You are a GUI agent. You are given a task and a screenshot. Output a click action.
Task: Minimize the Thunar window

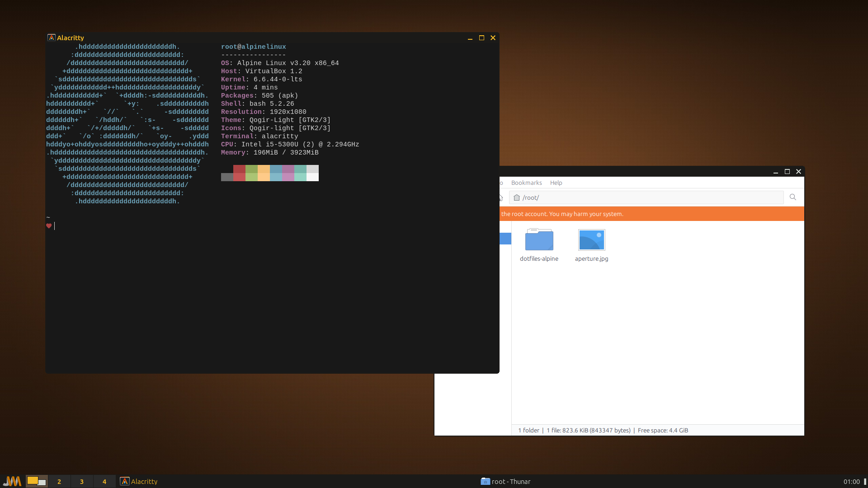click(x=776, y=172)
